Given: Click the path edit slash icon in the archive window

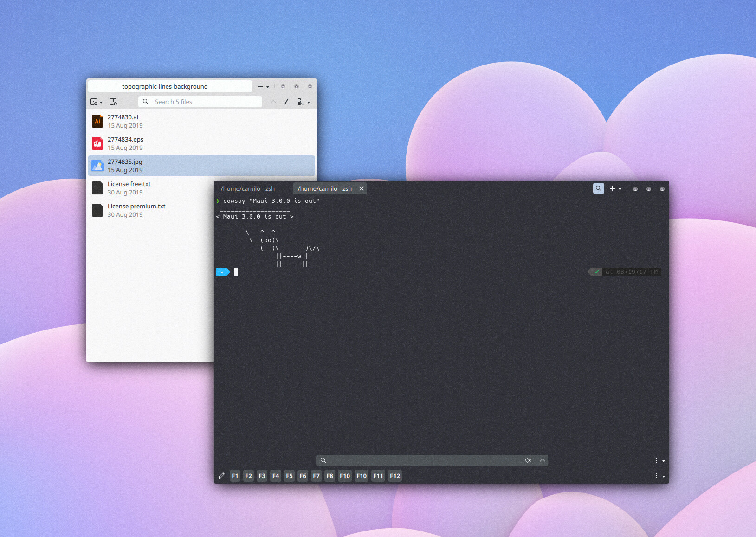Looking at the screenshot, I should click(x=287, y=102).
